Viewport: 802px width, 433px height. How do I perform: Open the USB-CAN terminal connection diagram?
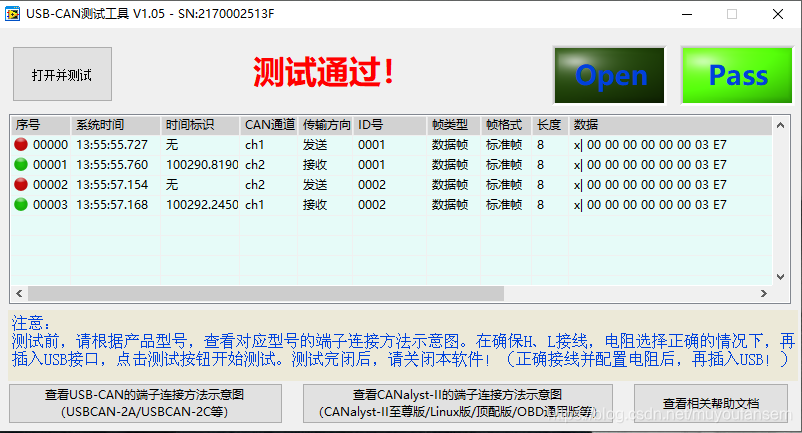pos(145,403)
